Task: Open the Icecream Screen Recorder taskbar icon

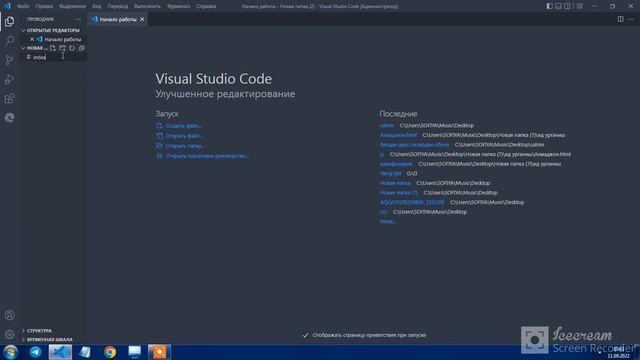Action: click(159, 352)
